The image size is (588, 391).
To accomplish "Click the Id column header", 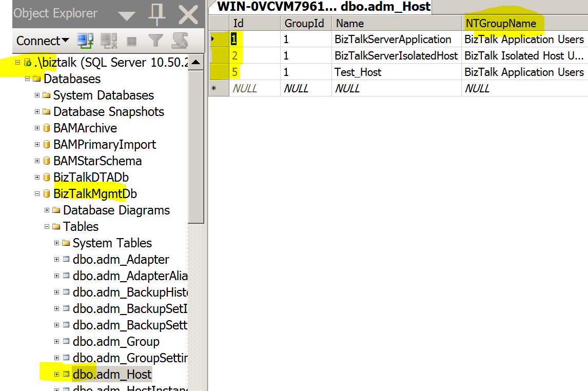I will click(254, 23).
